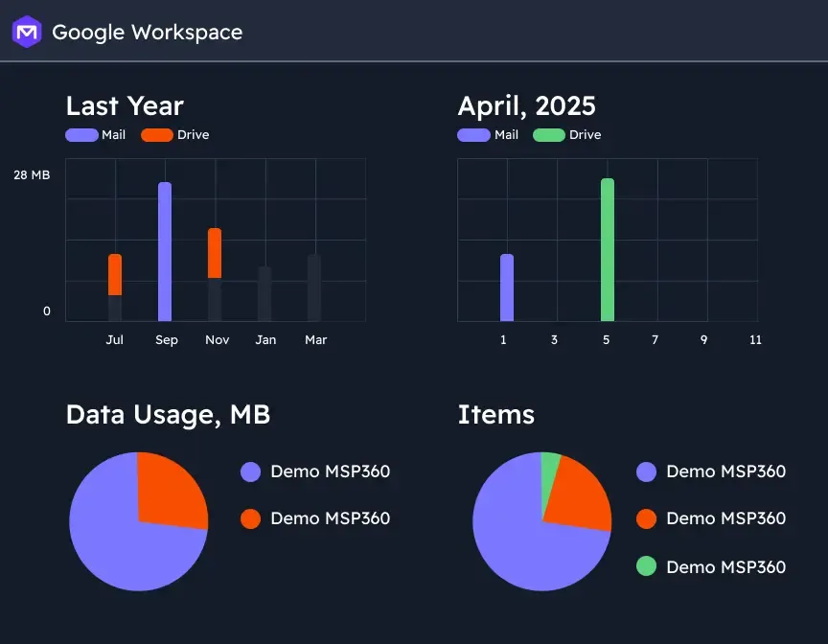Toggle the Drive series in Last Year chart

click(157, 134)
